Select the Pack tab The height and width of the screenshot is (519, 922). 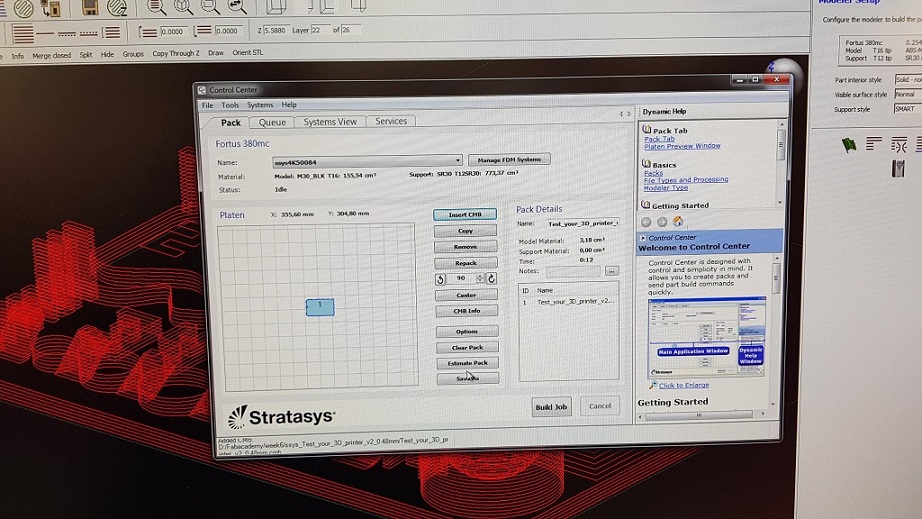coord(230,123)
